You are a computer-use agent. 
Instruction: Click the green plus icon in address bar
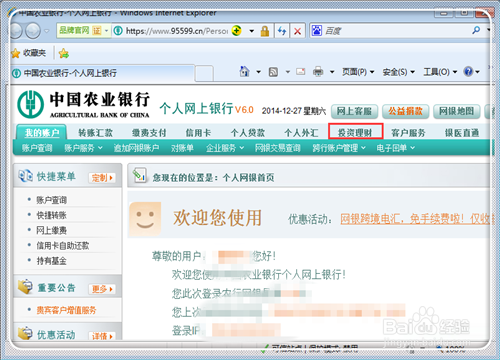[x=237, y=31]
